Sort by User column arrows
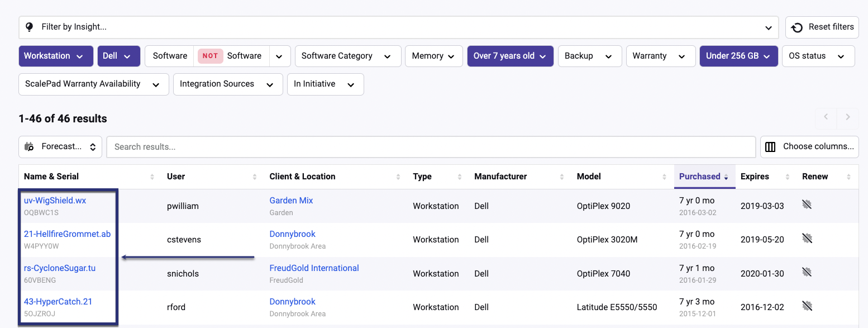Screen dimensions: 868x328 (x=255, y=177)
